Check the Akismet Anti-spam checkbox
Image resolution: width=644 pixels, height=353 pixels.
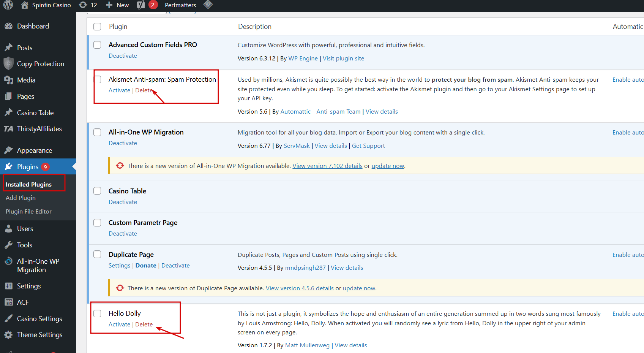click(x=98, y=79)
